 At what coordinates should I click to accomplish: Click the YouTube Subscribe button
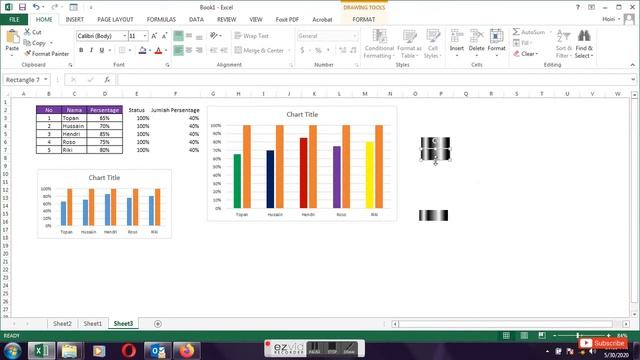tap(603, 343)
